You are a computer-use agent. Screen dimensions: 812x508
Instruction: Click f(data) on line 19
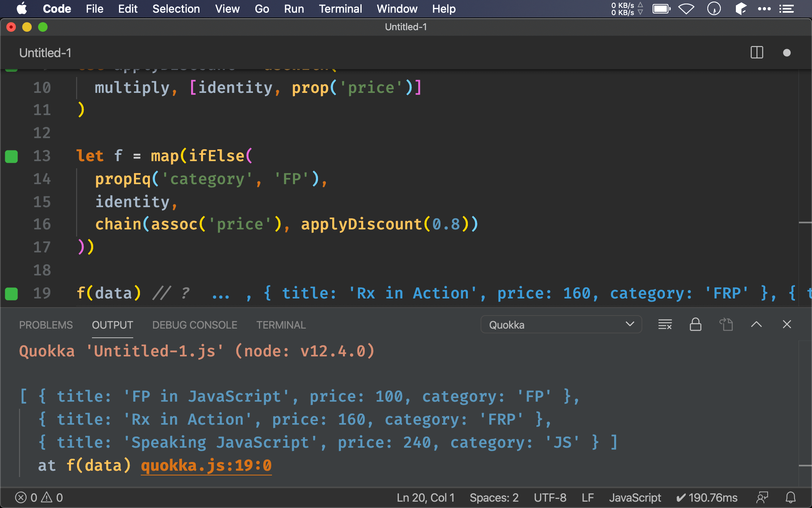(109, 293)
